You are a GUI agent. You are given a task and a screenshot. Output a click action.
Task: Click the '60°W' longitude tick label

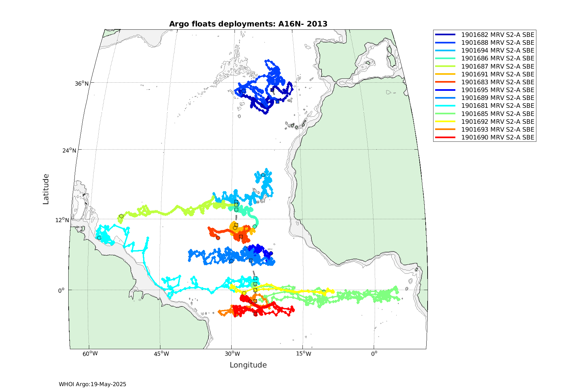[x=90, y=353]
